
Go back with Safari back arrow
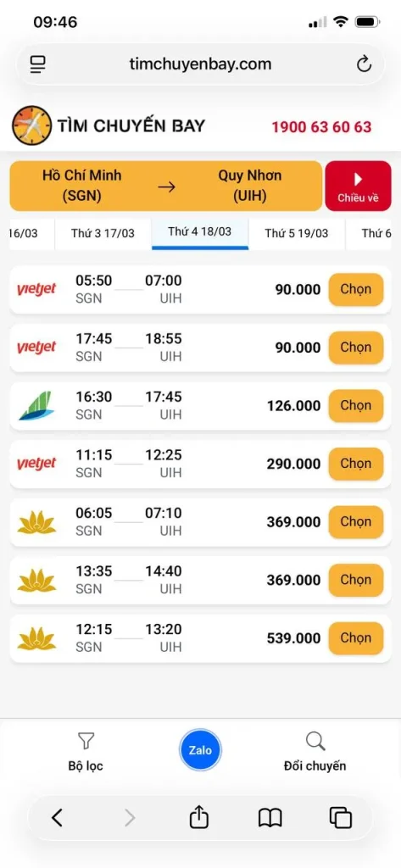[57, 818]
